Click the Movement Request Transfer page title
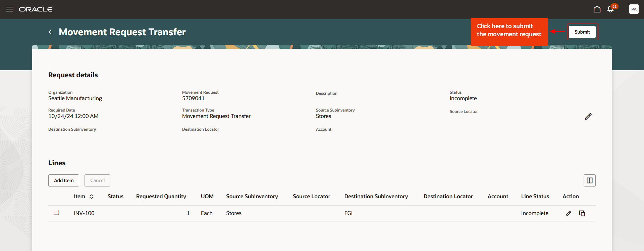Screen dimensions: 644x251 click(x=122, y=32)
